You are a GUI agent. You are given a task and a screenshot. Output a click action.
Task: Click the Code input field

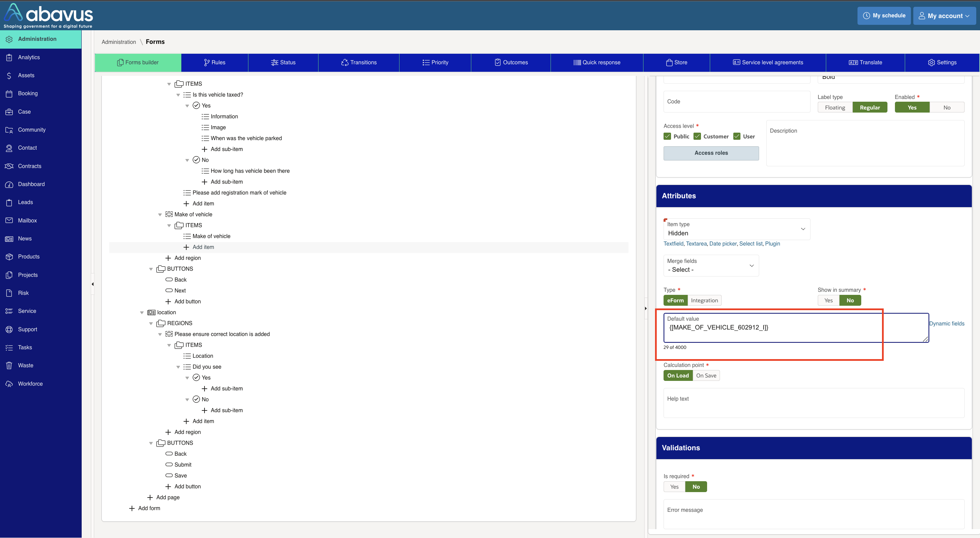click(x=736, y=102)
